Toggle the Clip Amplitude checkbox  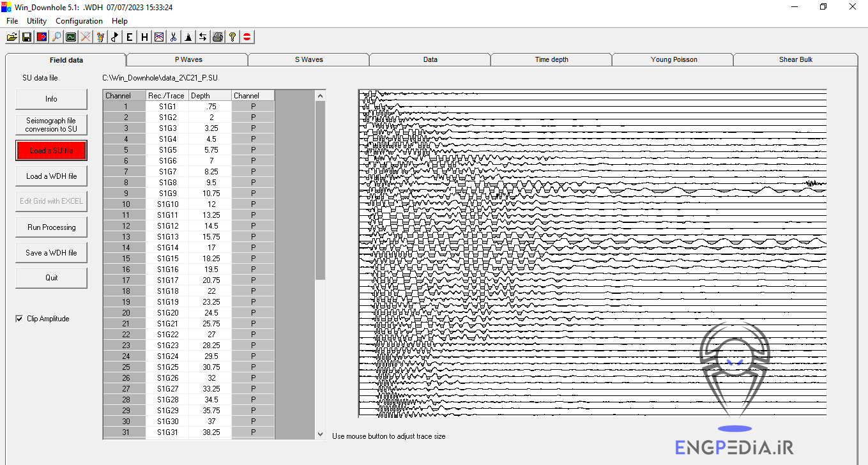(19, 319)
